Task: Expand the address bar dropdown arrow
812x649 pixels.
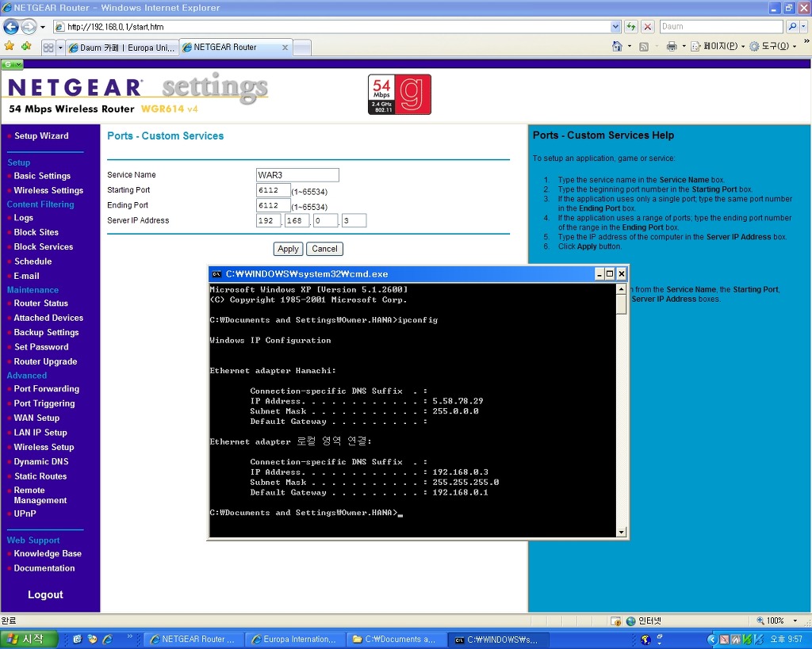Action: [x=616, y=26]
